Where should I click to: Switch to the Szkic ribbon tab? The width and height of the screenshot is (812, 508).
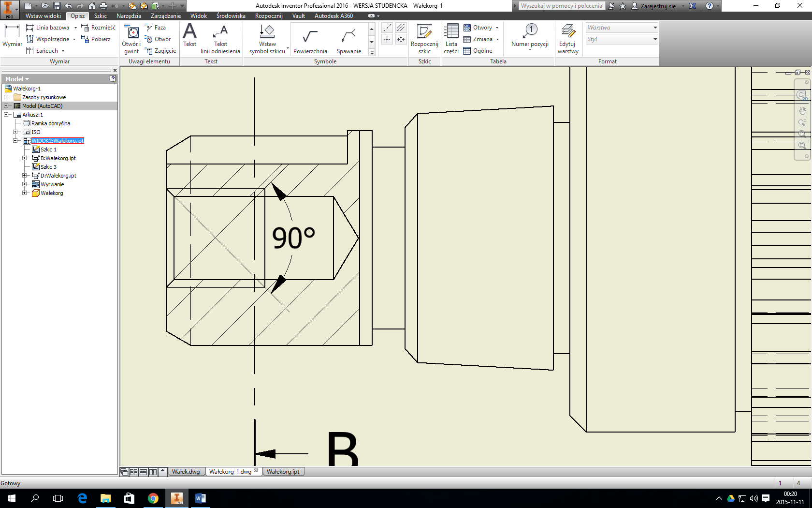click(101, 16)
